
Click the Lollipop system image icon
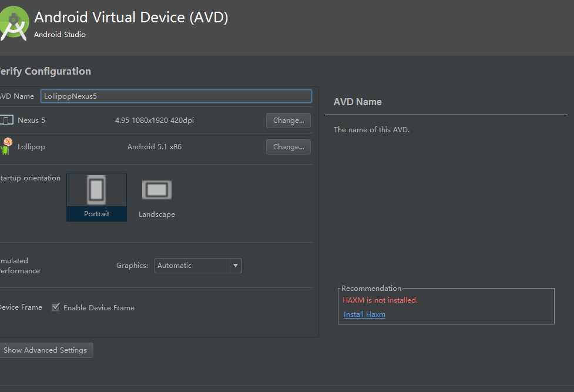point(6,146)
